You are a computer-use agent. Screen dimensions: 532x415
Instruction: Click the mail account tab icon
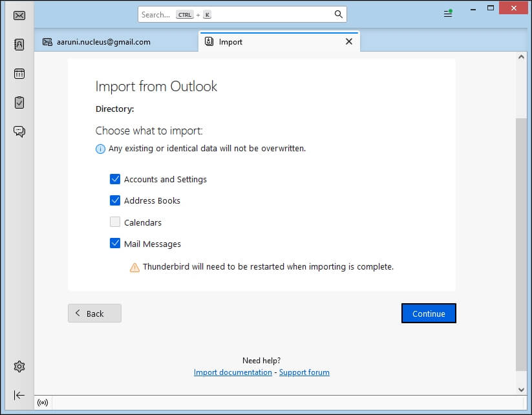pyautogui.click(x=47, y=42)
